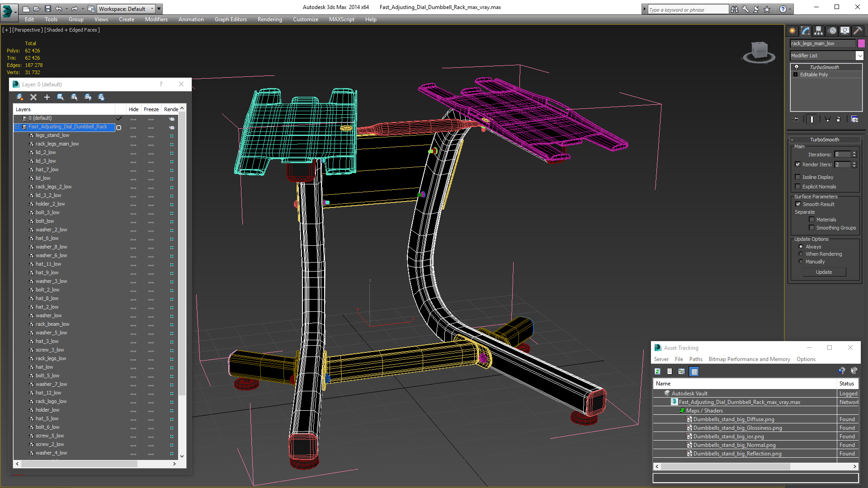Enable the Isoline Display checkbox
This screenshot has width=868, height=488.
798,177
